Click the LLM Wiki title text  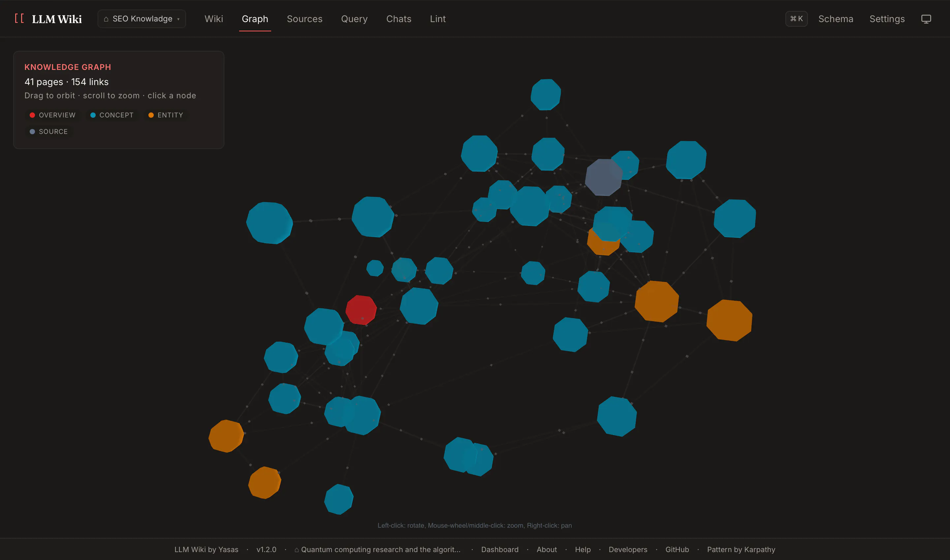pyautogui.click(x=57, y=19)
